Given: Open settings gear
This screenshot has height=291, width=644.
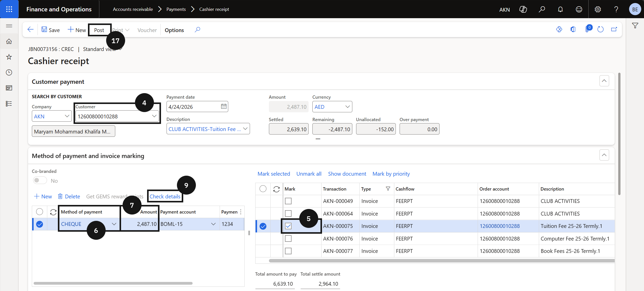Looking at the screenshot, I should point(598,9).
